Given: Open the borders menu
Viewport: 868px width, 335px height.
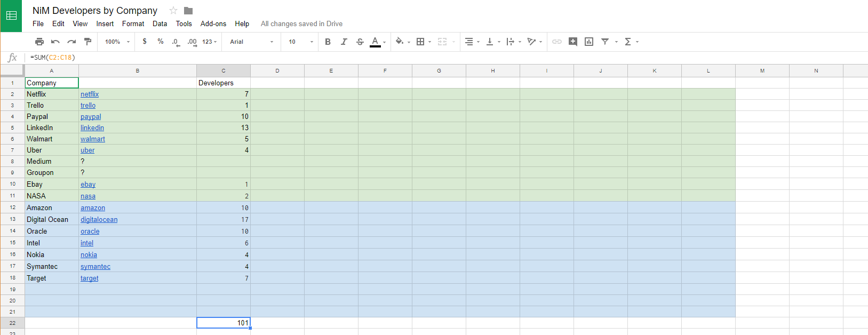Looking at the screenshot, I should (424, 42).
